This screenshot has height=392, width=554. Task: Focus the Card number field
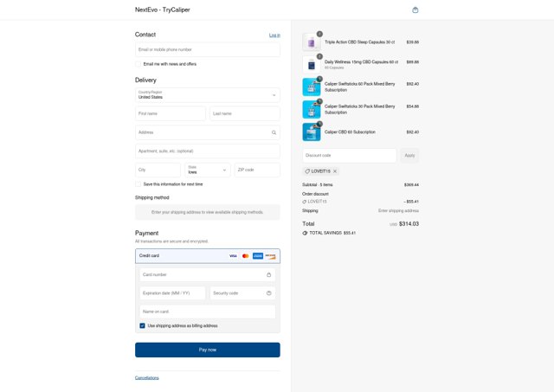(x=208, y=274)
